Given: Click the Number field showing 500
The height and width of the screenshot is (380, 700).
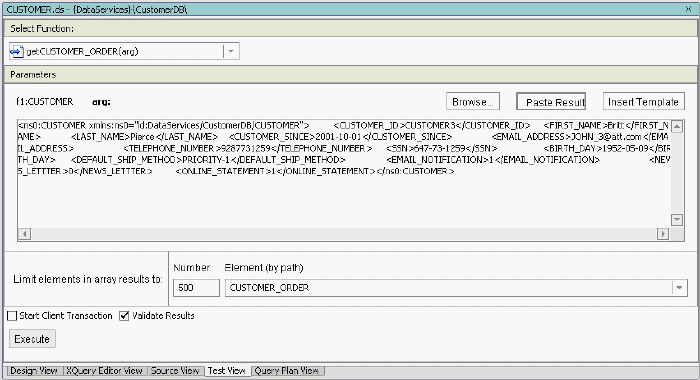Looking at the screenshot, I should (196, 288).
